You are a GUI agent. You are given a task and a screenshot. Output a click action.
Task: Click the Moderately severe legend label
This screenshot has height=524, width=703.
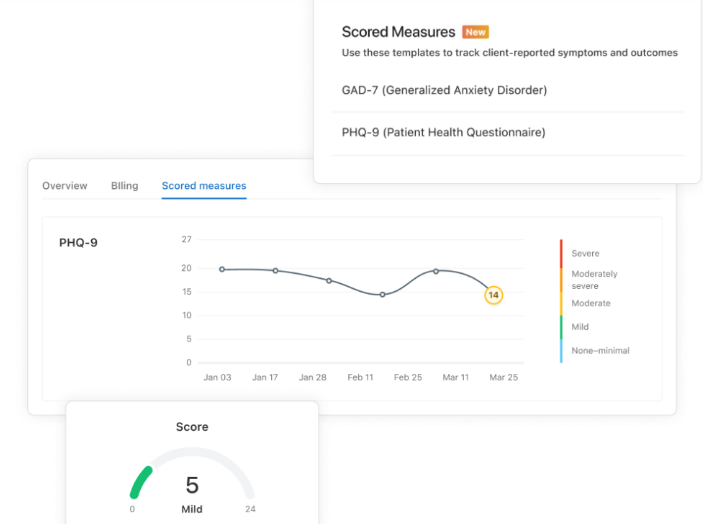pos(594,279)
